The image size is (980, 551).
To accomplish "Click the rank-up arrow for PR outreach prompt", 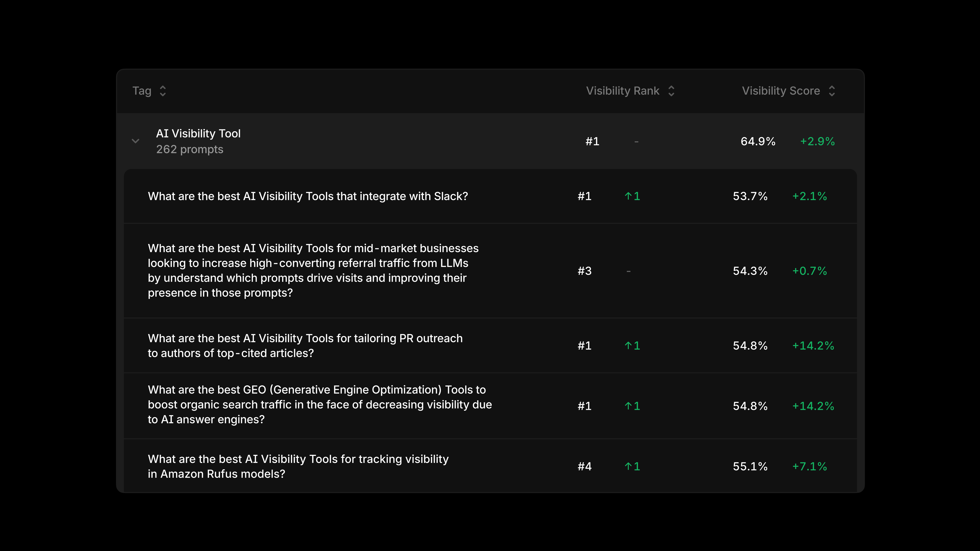I will [629, 346].
